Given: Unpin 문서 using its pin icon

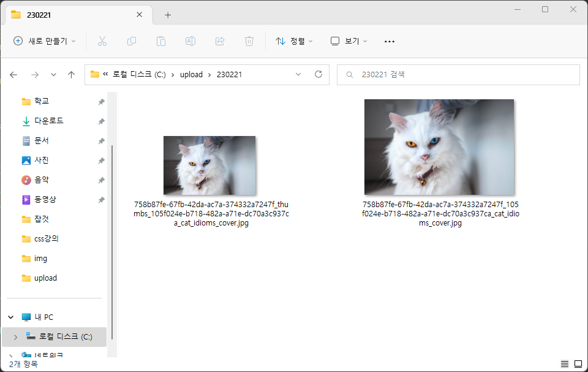Looking at the screenshot, I should tap(101, 141).
